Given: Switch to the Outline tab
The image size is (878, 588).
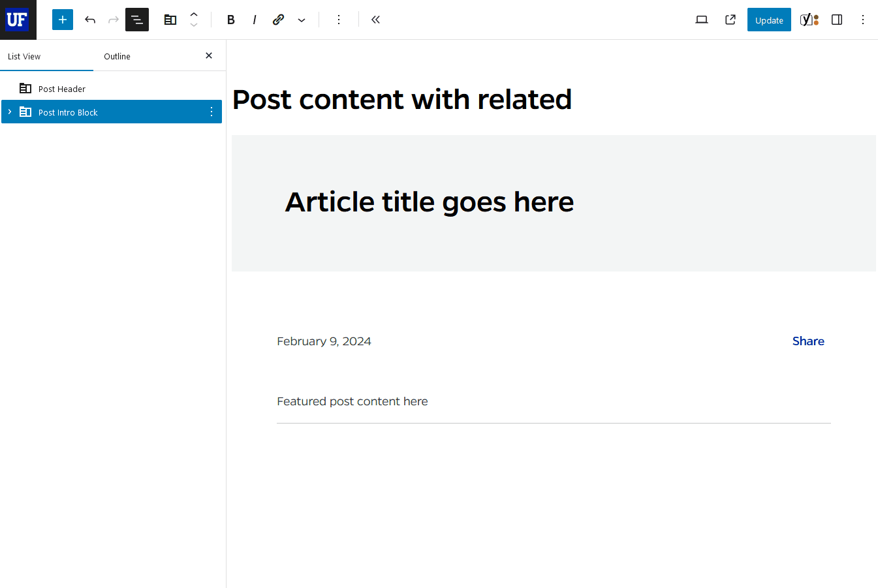Looking at the screenshot, I should pyautogui.click(x=117, y=56).
